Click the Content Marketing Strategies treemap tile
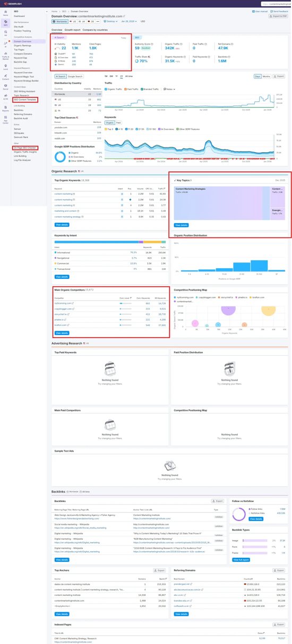 pos(222,204)
